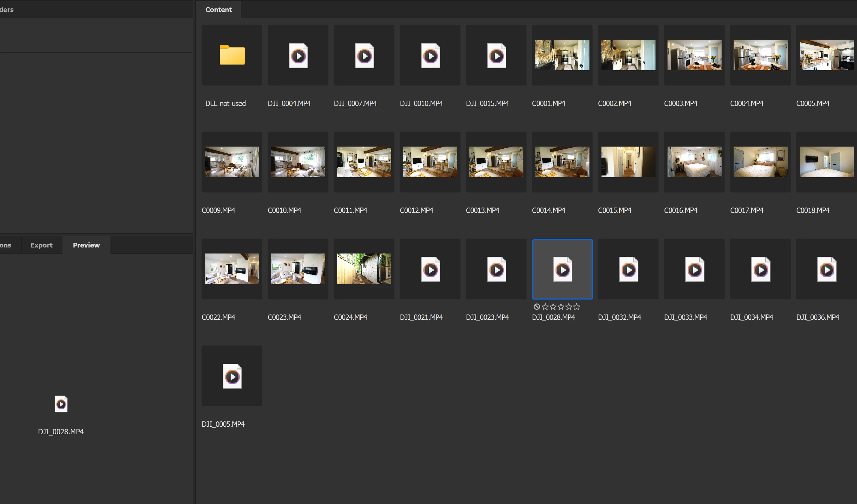The height and width of the screenshot is (504, 857).
Task: Select the C0016.MP4 bedroom thumbnail
Action: [x=694, y=162]
